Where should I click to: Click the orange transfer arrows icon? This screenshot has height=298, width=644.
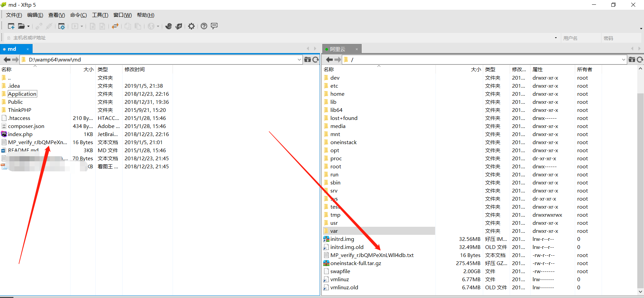pos(115,26)
